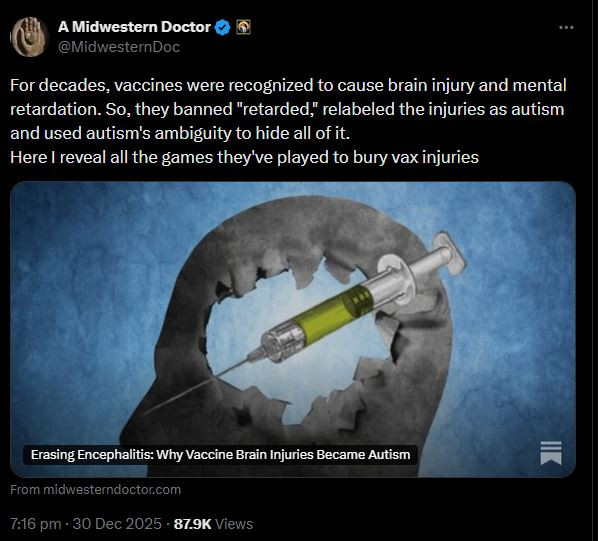The height and width of the screenshot is (541, 598).
Task: Select the "30 Dec 2025" post date
Action: click(117, 524)
